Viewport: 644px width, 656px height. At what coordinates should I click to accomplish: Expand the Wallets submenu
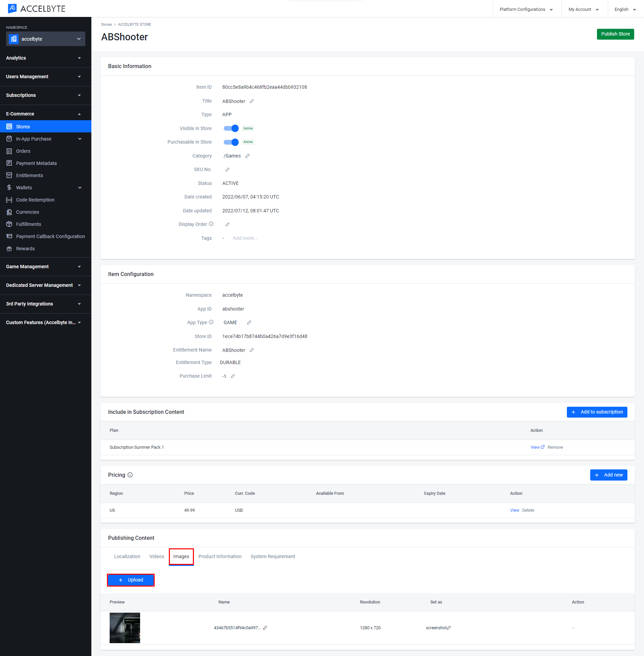pyautogui.click(x=46, y=187)
